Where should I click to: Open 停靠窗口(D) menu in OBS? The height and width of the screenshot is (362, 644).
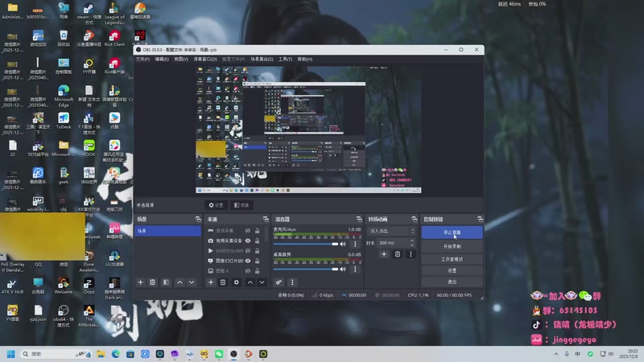tap(205, 59)
